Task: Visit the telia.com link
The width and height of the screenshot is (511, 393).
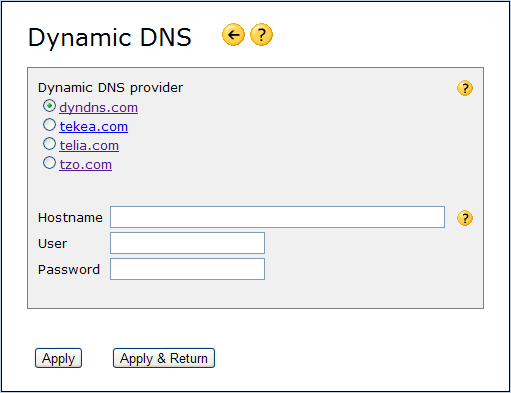Action: coord(89,146)
